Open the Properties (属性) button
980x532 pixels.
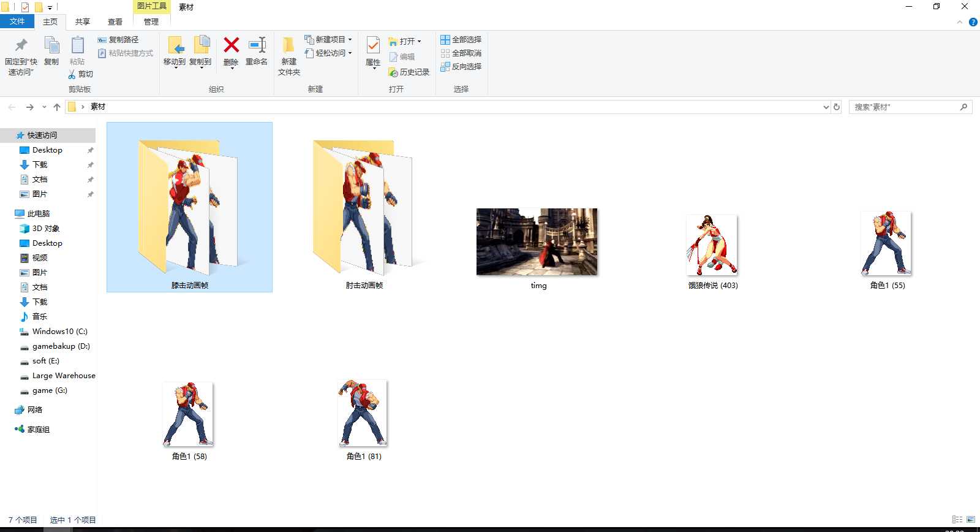(x=373, y=53)
